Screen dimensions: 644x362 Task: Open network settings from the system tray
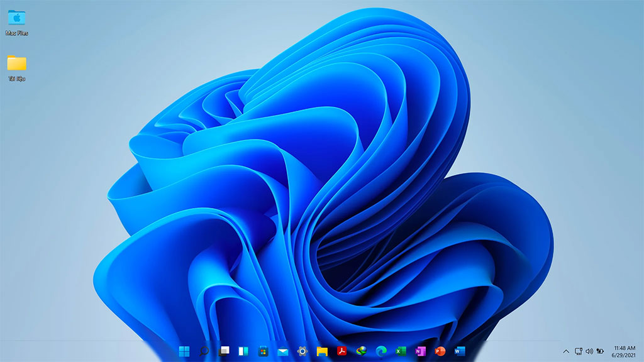click(x=578, y=351)
